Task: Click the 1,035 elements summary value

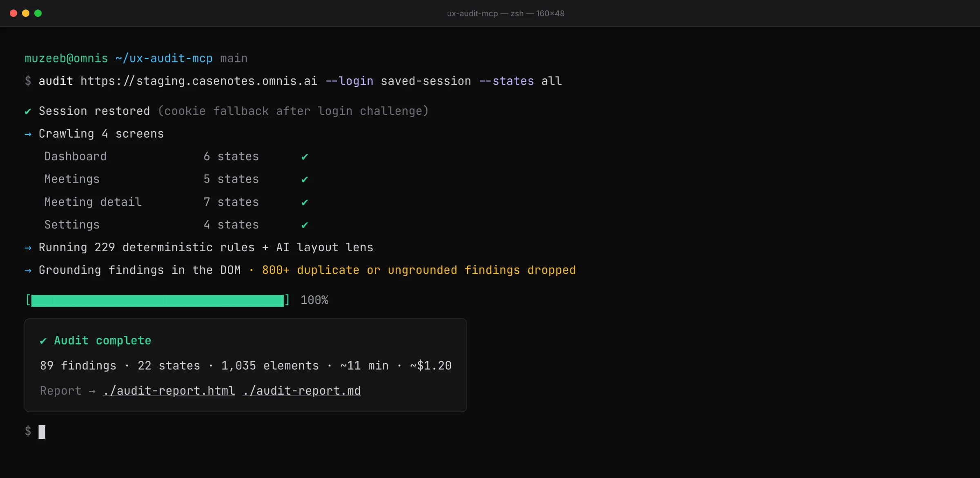Action: coord(270,365)
